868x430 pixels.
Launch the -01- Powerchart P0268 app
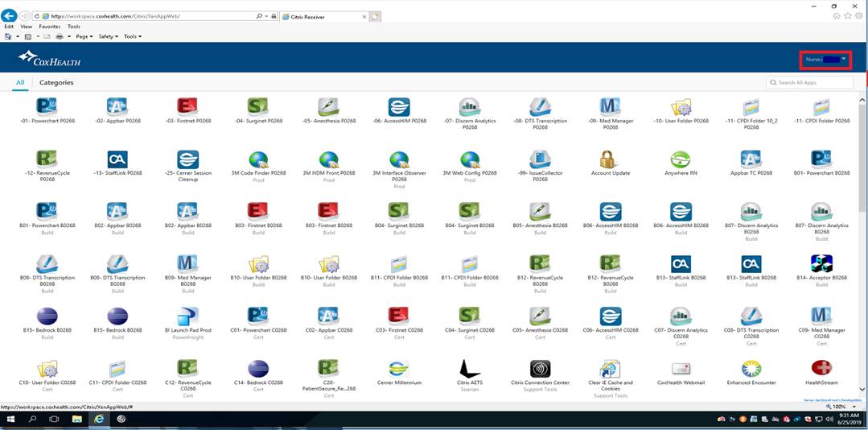pos(47,107)
